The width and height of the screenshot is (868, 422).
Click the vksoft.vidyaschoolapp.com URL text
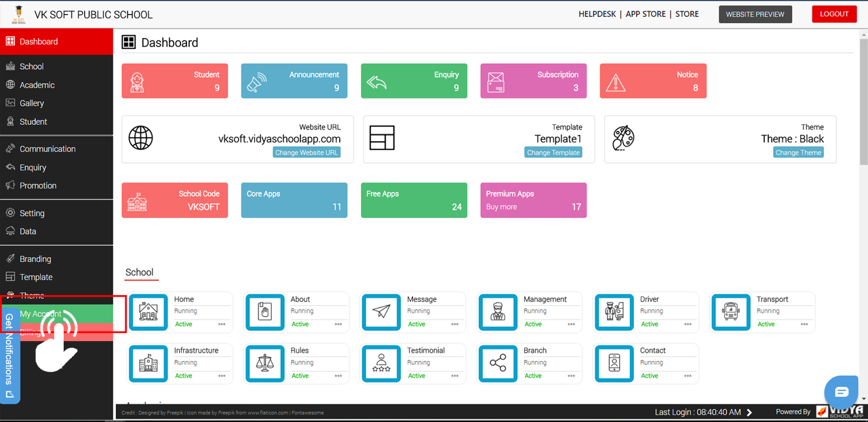tap(279, 138)
